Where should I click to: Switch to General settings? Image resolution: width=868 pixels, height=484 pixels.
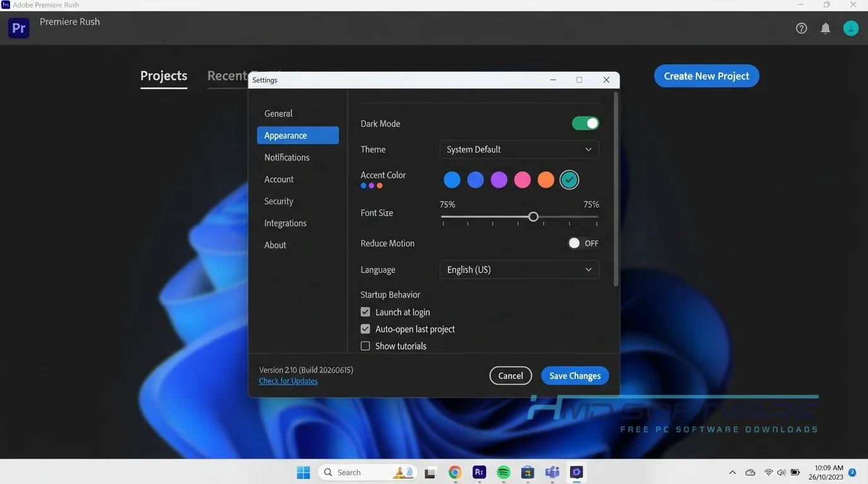pyautogui.click(x=298, y=113)
